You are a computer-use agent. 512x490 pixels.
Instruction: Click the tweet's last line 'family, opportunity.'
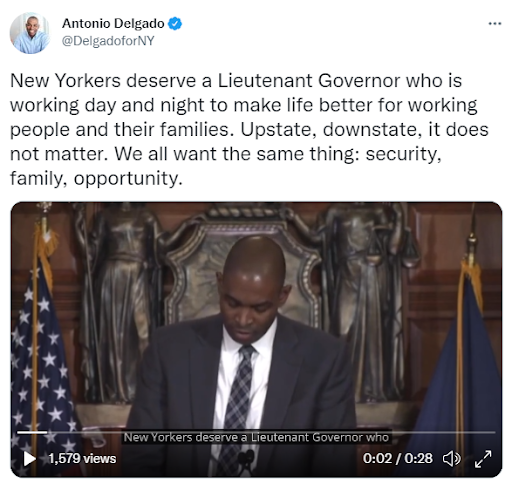[96, 179]
